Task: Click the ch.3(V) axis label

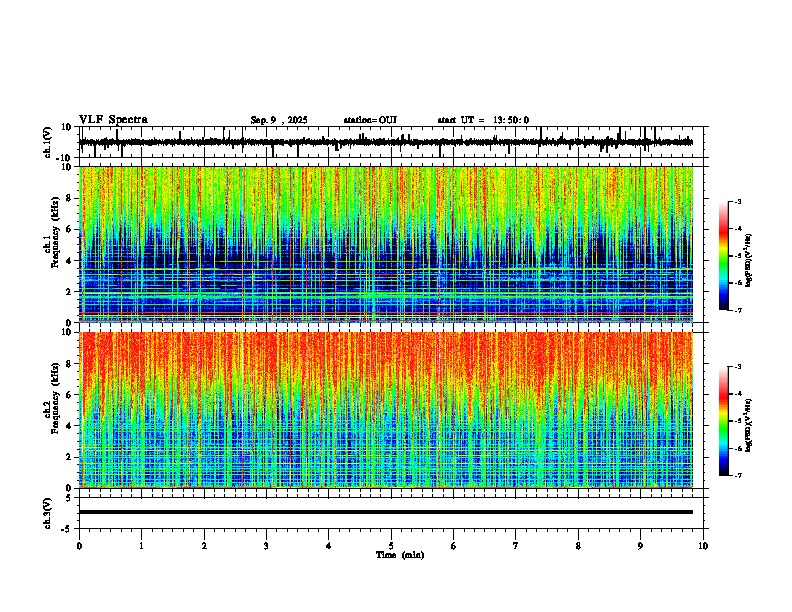Action: point(48,513)
